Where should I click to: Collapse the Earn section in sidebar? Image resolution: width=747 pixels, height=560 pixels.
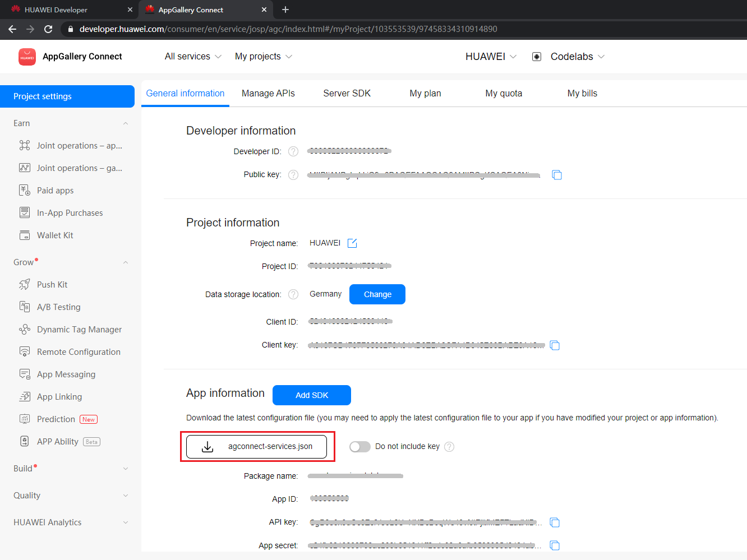tap(125, 123)
